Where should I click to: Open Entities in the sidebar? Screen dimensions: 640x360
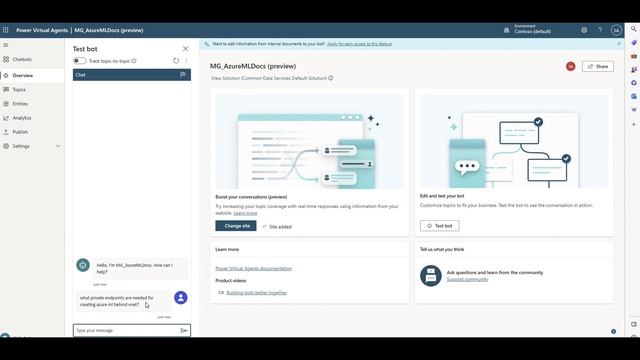click(x=20, y=104)
